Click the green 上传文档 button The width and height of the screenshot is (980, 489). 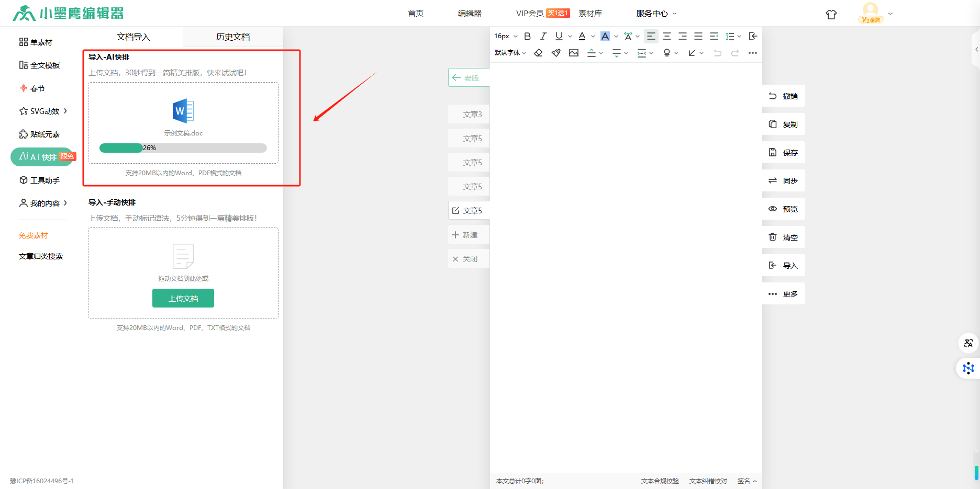pyautogui.click(x=183, y=298)
